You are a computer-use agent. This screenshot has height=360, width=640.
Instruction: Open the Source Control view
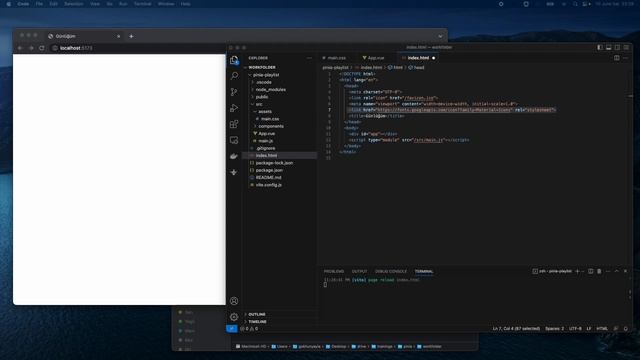[x=234, y=92]
